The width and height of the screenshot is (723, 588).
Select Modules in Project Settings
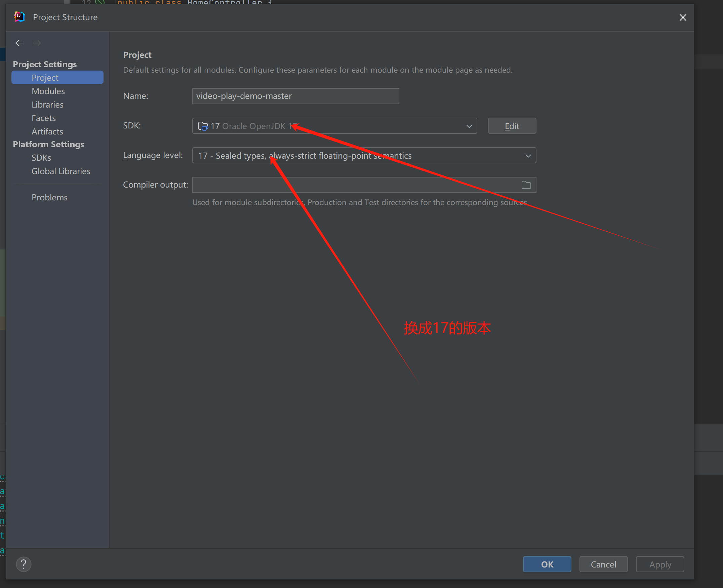tap(48, 91)
